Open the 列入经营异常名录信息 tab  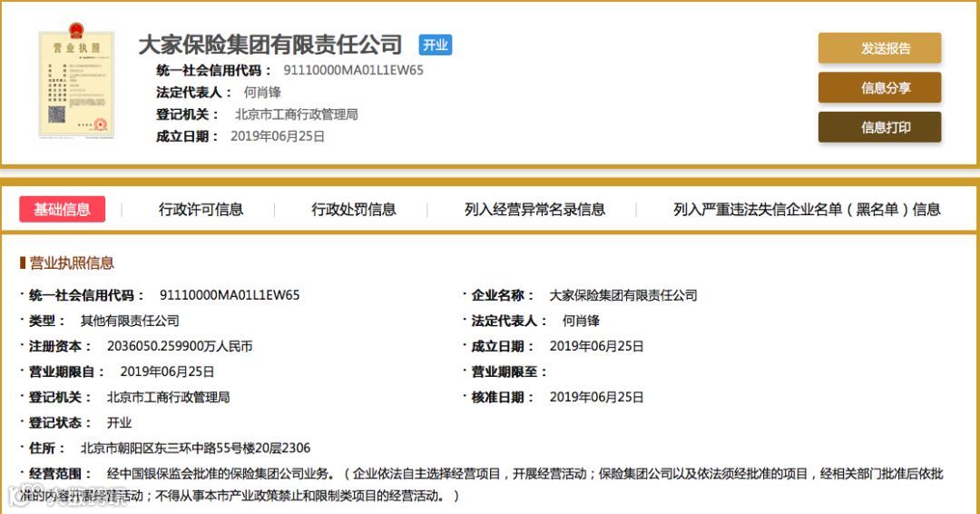(x=535, y=210)
